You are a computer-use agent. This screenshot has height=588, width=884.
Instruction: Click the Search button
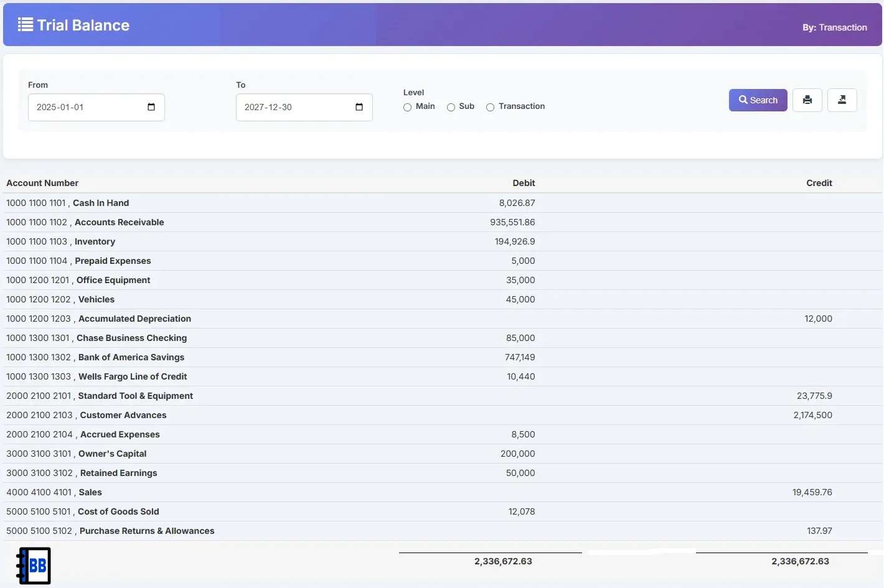758,100
